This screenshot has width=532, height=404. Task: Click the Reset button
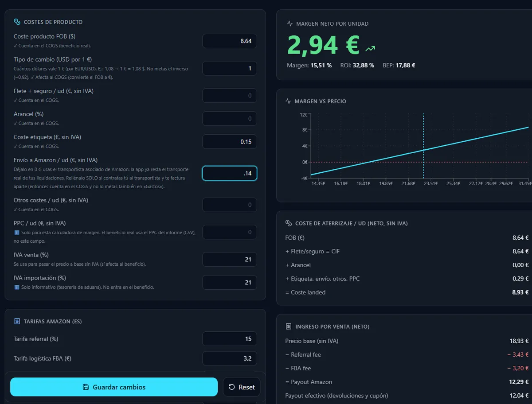pyautogui.click(x=242, y=387)
